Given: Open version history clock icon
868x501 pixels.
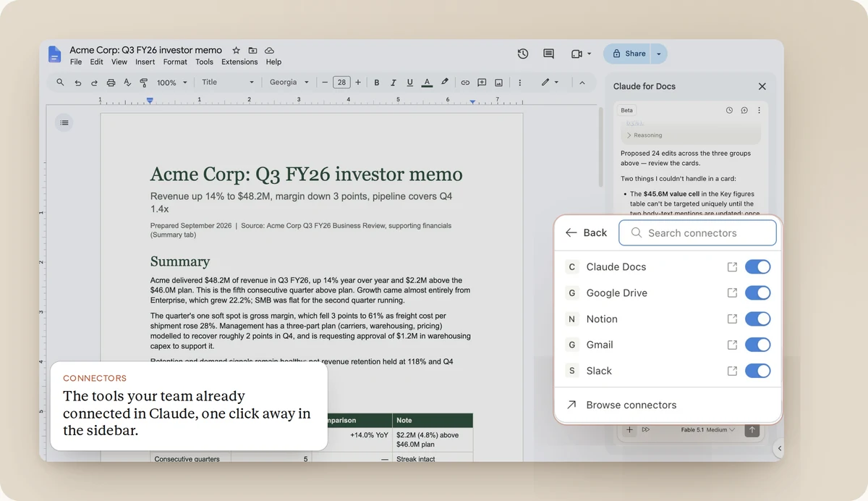Looking at the screenshot, I should (x=523, y=54).
